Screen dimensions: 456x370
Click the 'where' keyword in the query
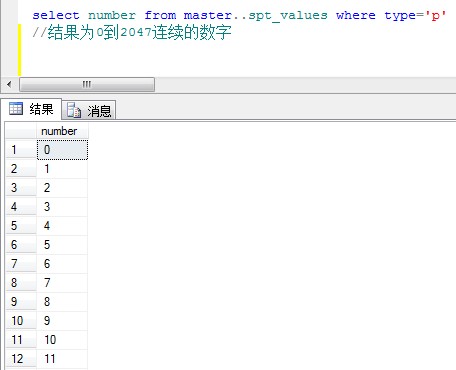click(x=356, y=15)
